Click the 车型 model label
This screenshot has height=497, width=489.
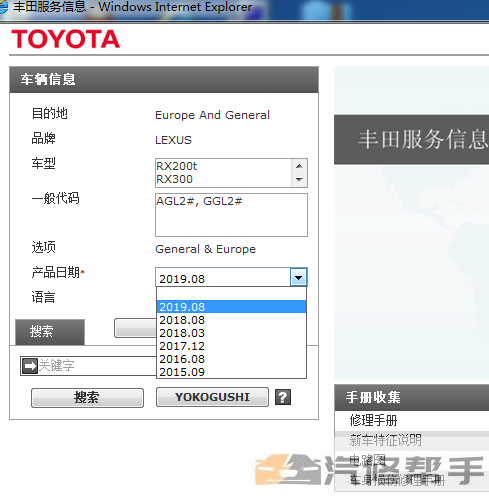43,163
